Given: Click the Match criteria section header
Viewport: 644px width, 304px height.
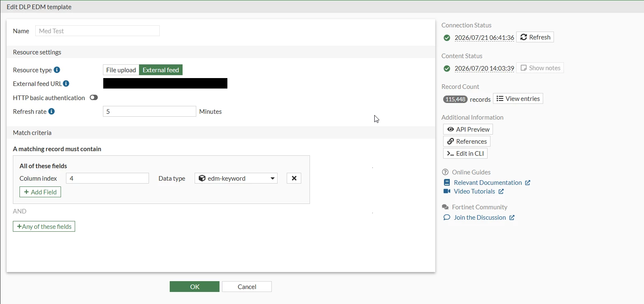Looking at the screenshot, I should 221,132.
